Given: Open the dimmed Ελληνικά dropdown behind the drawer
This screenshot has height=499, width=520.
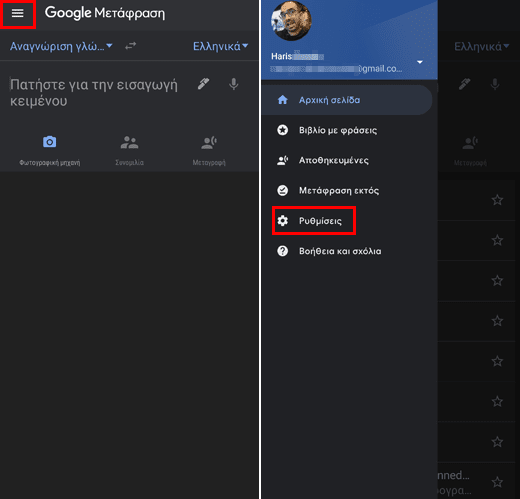Looking at the screenshot, I should pos(481,47).
